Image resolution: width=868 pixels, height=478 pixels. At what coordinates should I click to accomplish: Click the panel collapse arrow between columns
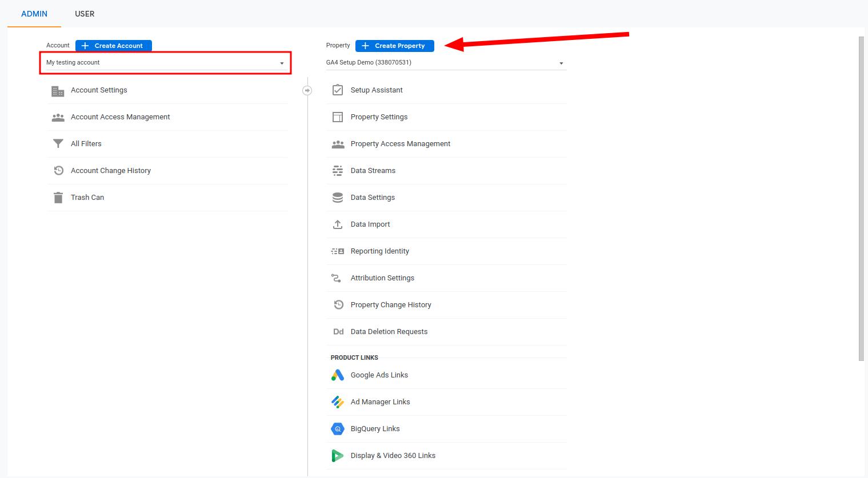pyautogui.click(x=307, y=90)
